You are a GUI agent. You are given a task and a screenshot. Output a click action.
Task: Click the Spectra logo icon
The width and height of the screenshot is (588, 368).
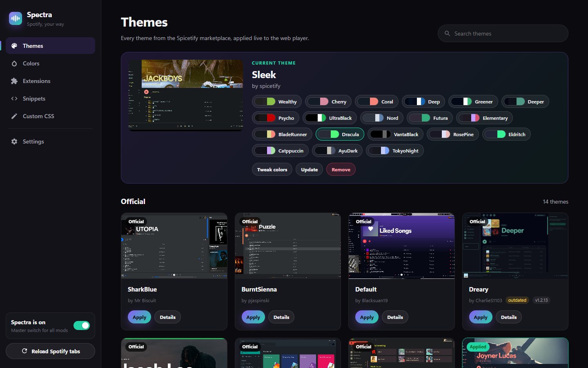[16, 18]
